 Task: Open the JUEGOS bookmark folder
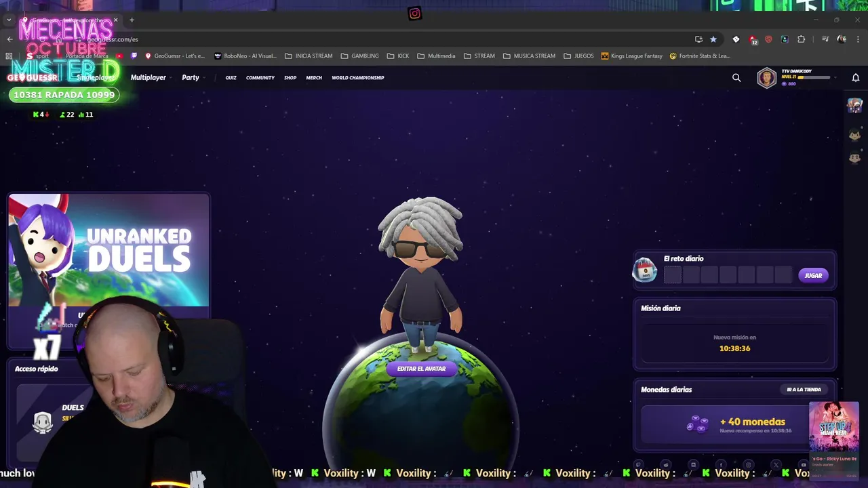(x=578, y=56)
